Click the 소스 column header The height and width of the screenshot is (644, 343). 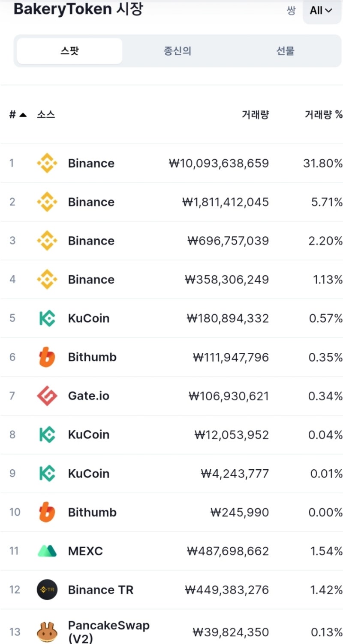[46, 115]
